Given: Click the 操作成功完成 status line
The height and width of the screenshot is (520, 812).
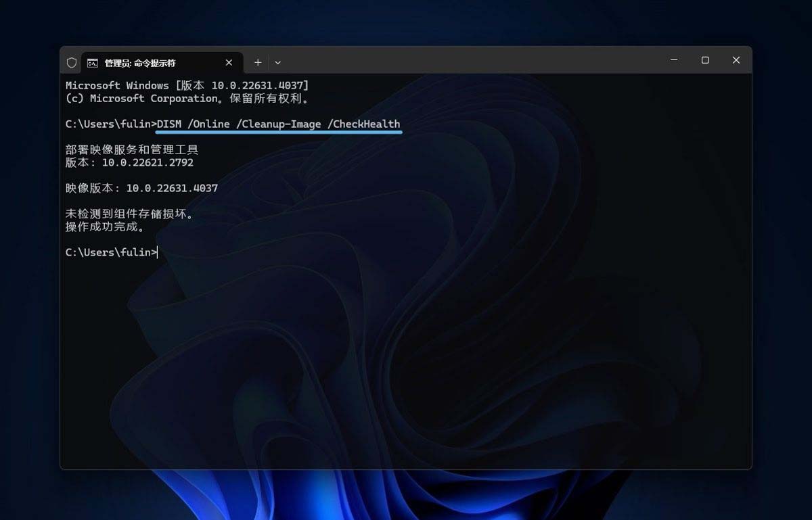Looking at the screenshot, I should 105,227.
